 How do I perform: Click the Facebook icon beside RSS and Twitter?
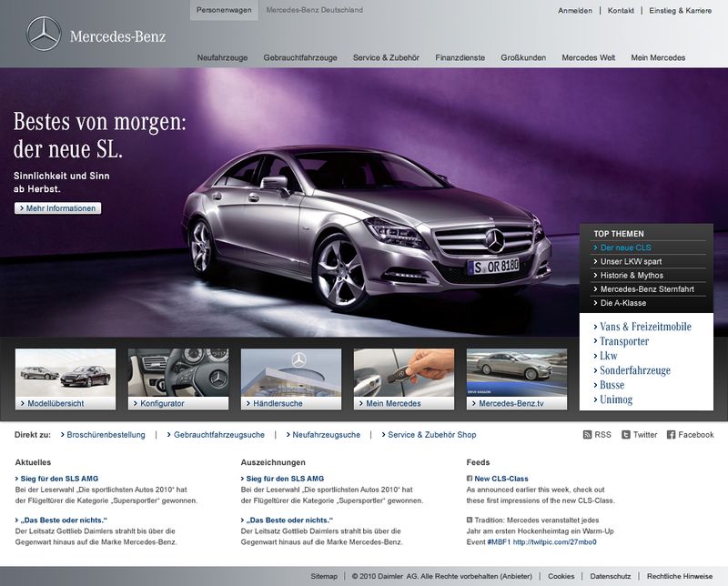[x=671, y=435]
